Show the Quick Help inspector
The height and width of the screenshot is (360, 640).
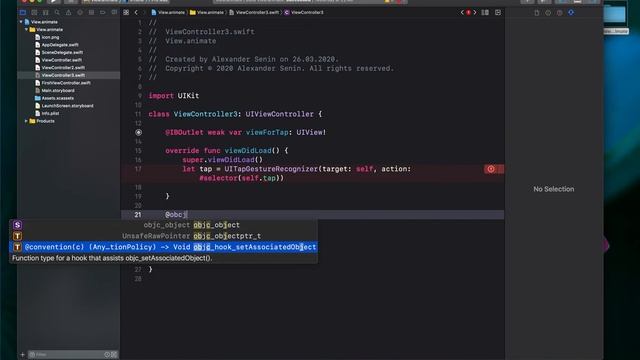[x=560, y=13]
